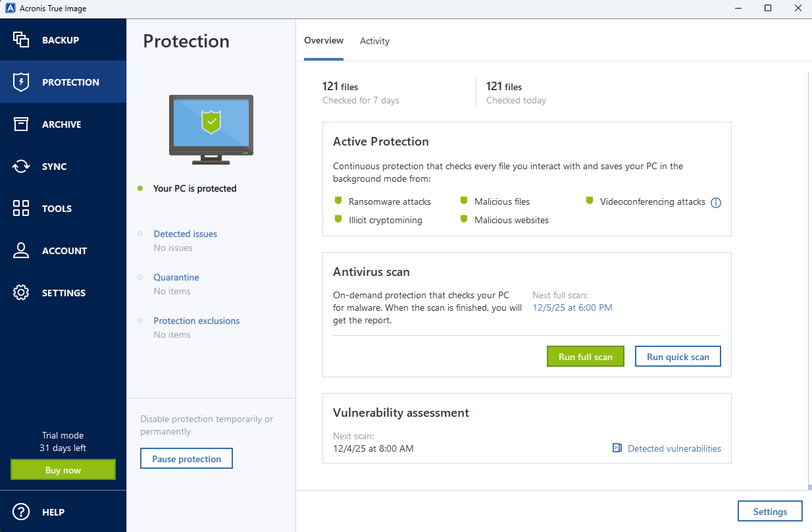This screenshot has width=812, height=532.
Task: Open the Quarantine list
Action: 176,277
